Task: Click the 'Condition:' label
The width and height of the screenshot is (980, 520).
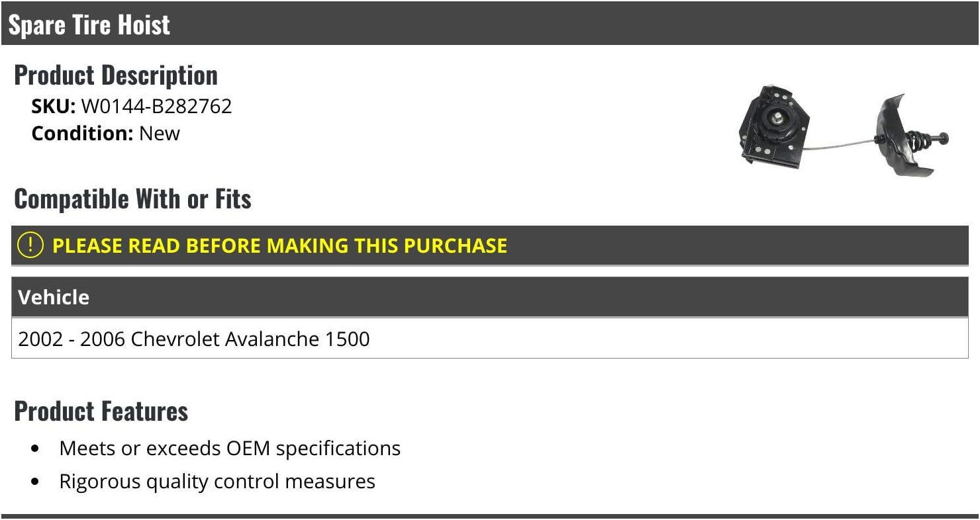Action: click(x=83, y=134)
